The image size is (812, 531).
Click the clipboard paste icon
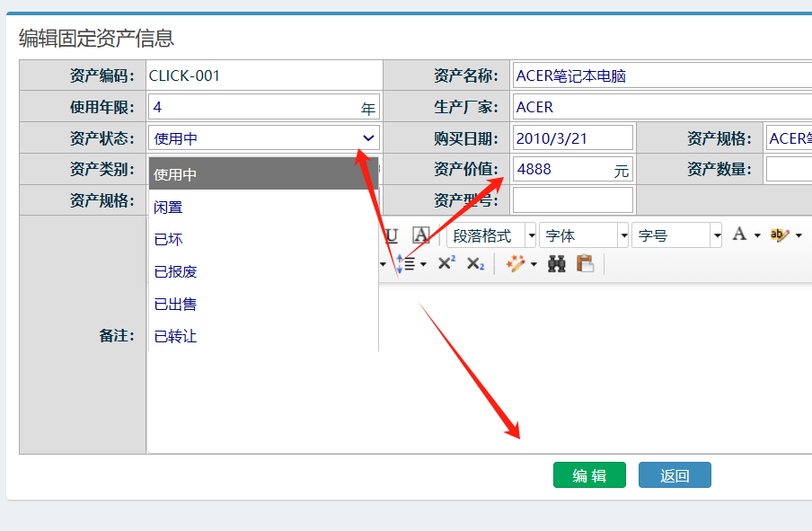586,263
